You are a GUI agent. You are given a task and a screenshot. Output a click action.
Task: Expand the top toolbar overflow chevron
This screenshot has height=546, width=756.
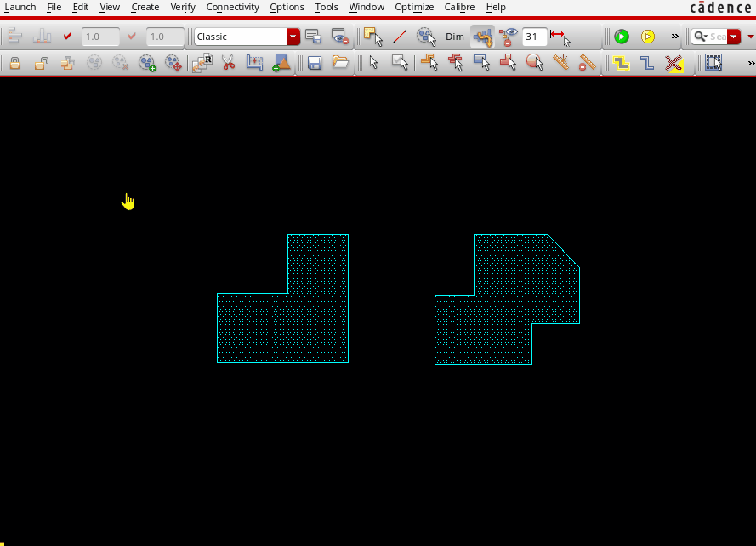(675, 37)
